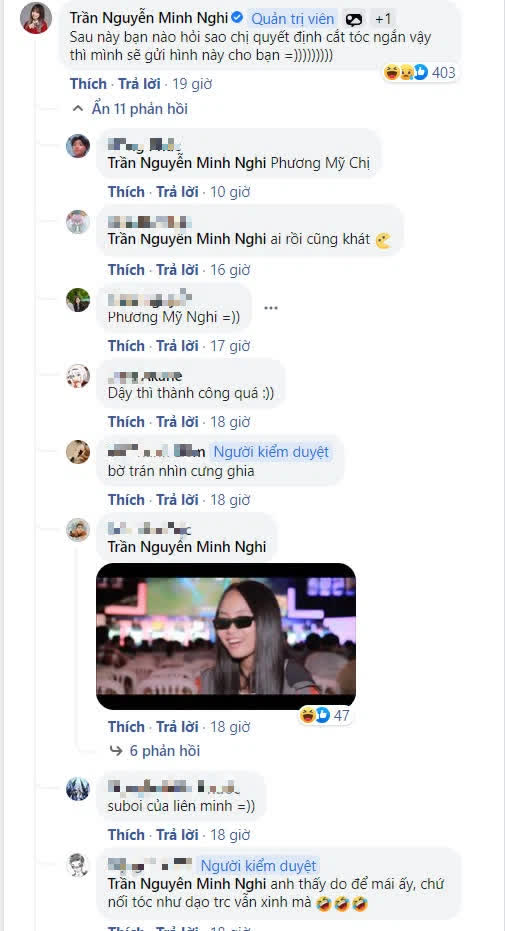Open the three-dots menu on Phương Mỹ Nghi comment

point(271,308)
